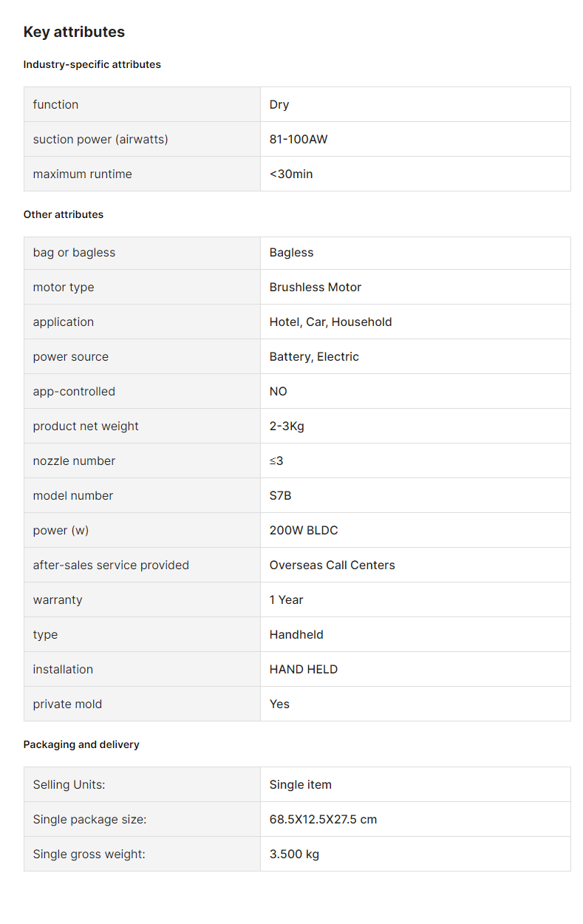This screenshot has width=583, height=924.
Task: Select the 200W BLDC power value
Action: pos(304,530)
